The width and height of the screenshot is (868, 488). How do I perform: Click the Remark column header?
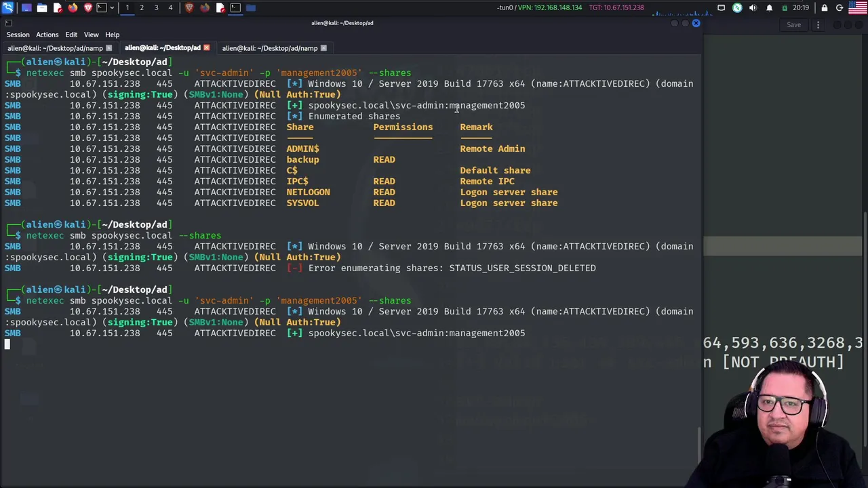[x=476, y=127]
